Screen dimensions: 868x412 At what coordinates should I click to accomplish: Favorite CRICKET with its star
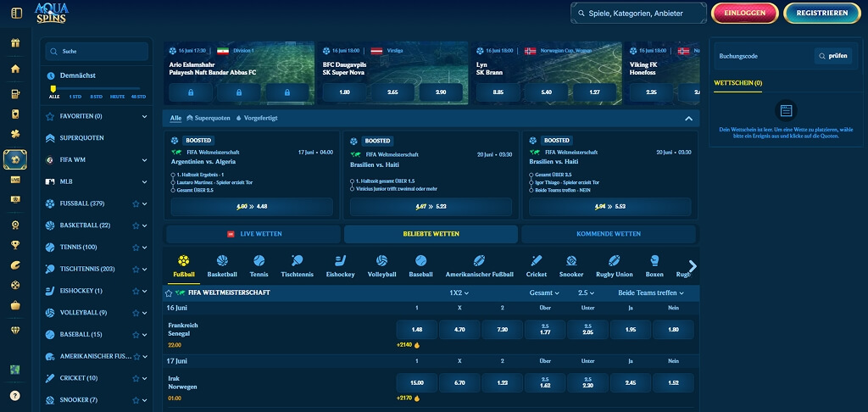click(x=136, y=378)
